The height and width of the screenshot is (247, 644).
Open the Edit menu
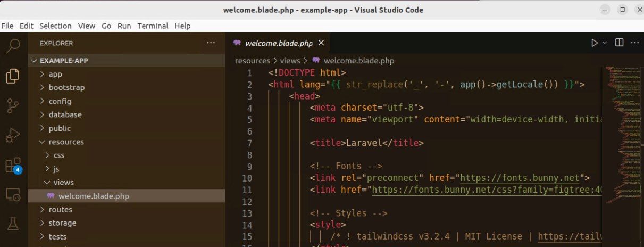coord(26,26)
